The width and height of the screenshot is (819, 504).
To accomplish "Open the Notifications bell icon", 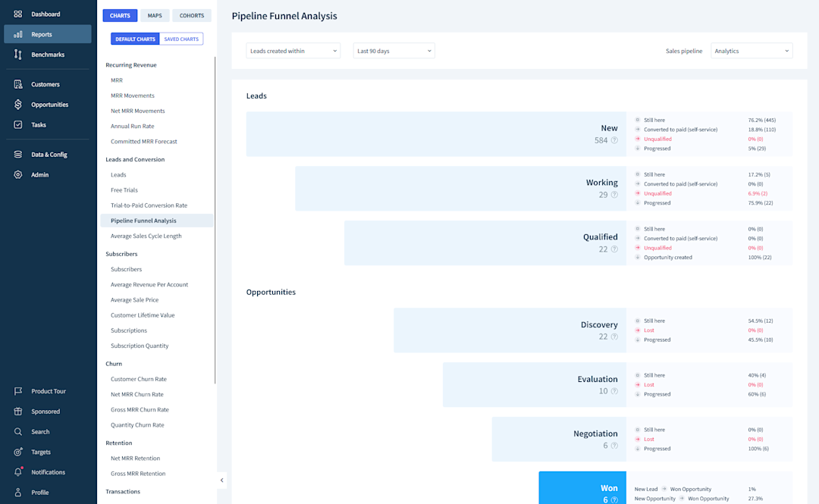I will 17,471.
